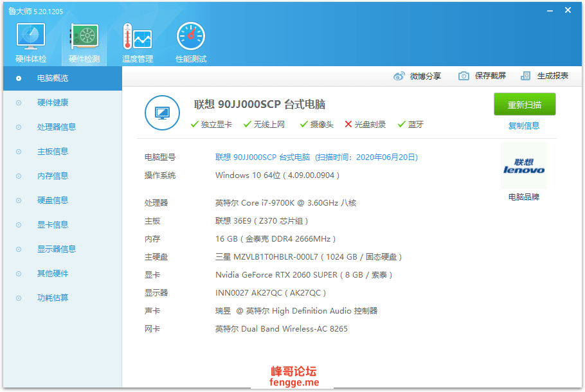Image resolution: width=585 pixels, height=392 pixels.
Task: Click the Core i7-9700K processor value
Action: pos(286,203)
